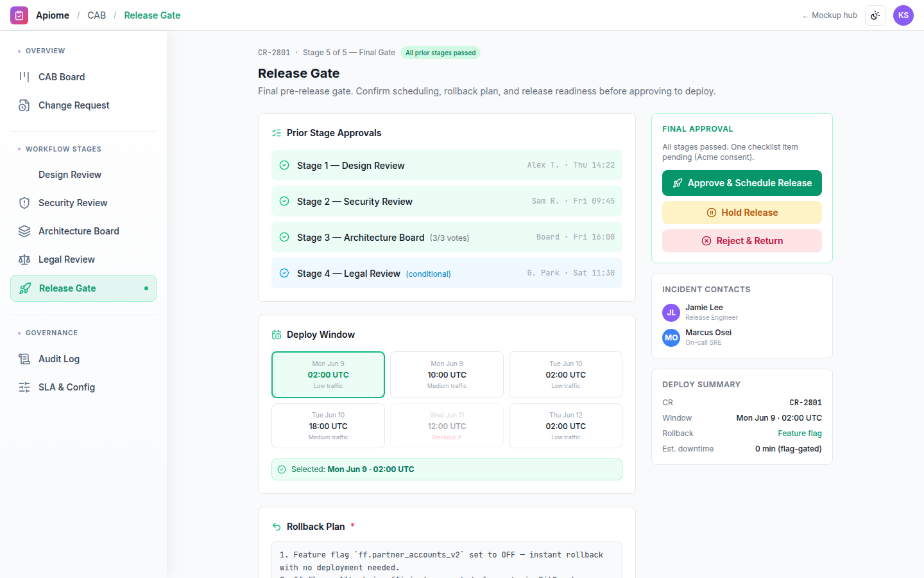Select the Wed Jun 11 12:00 UTC blackout window
Viewport: 924px width, 578px height.
coord(447,426)
